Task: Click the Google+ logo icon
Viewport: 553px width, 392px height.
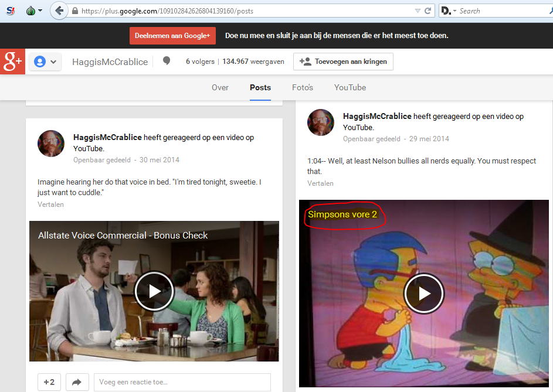Action: [12, 62]
